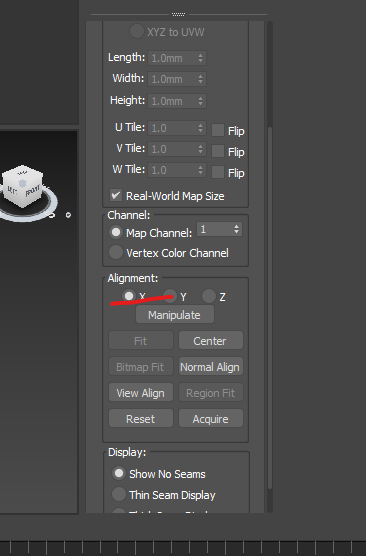366x556 pixels.
Task: Click the Map Channel spinner arrows
Action: (237, 229)
